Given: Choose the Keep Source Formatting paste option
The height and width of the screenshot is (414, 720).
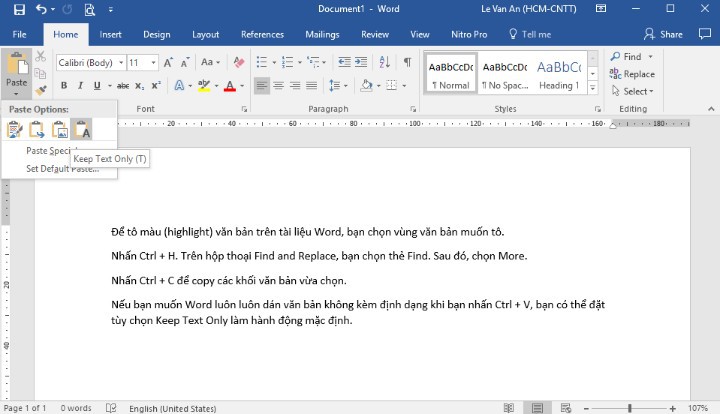Looking at the screenshot, I should 15,129.
